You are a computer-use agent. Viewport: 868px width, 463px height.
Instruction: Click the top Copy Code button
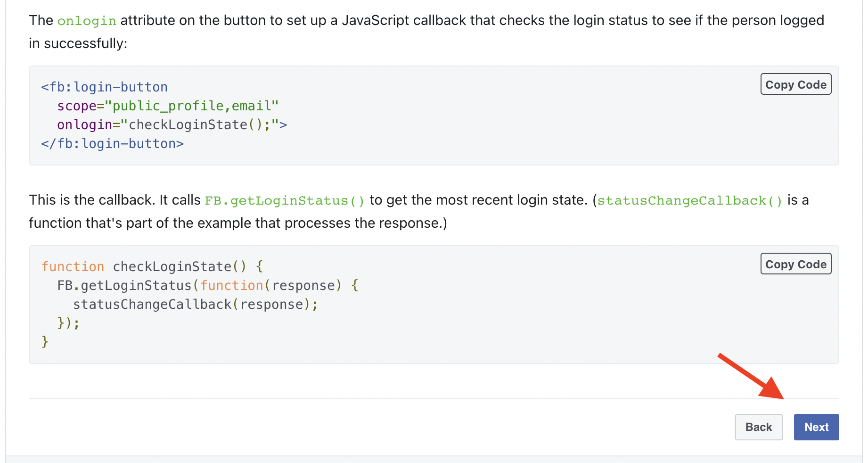(795, 84)
